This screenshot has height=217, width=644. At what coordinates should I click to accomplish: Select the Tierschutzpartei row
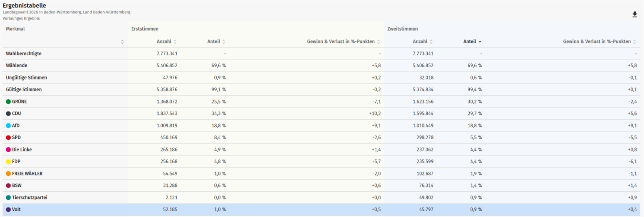[x=29, y=197]
